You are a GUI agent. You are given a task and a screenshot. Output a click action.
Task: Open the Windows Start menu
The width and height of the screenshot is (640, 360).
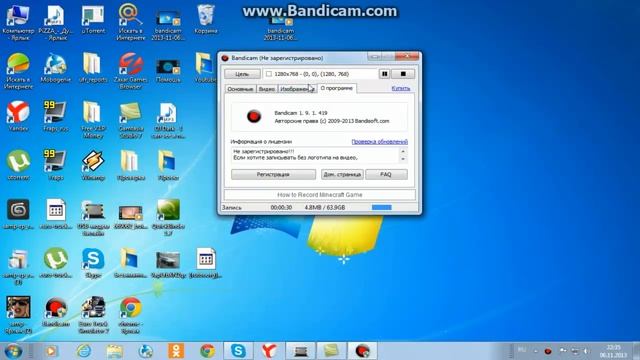[13, 351]
